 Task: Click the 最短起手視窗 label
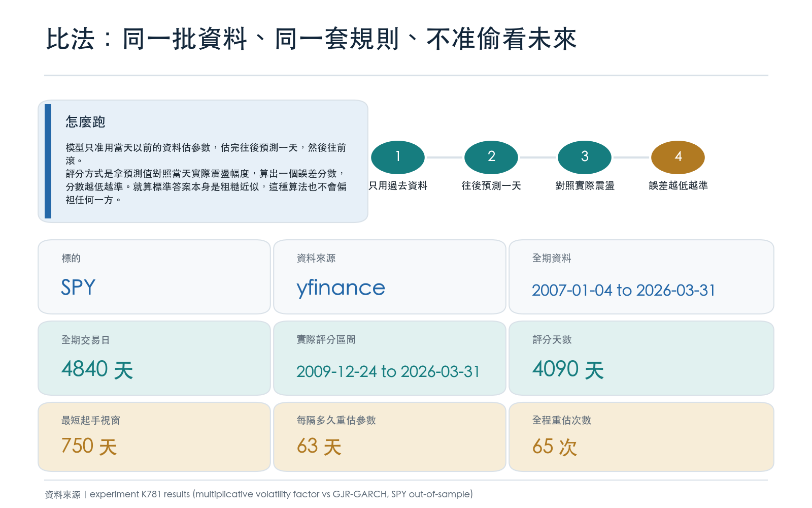(91, 420)
